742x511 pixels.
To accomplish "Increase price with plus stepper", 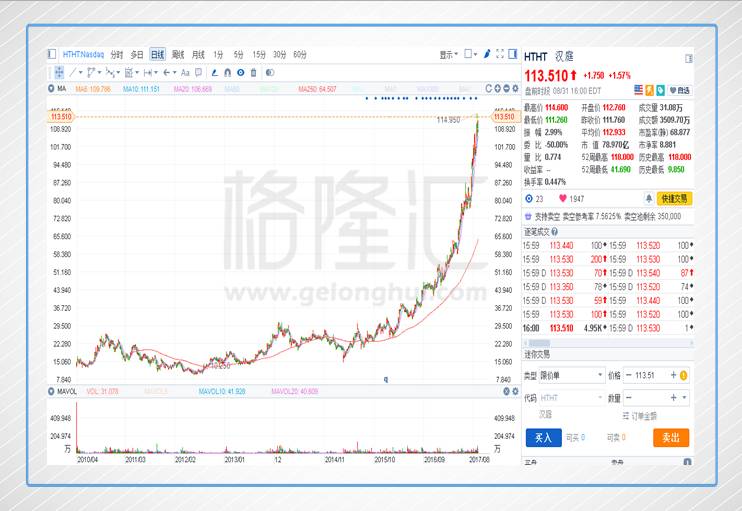I will (x=673, y=375).
